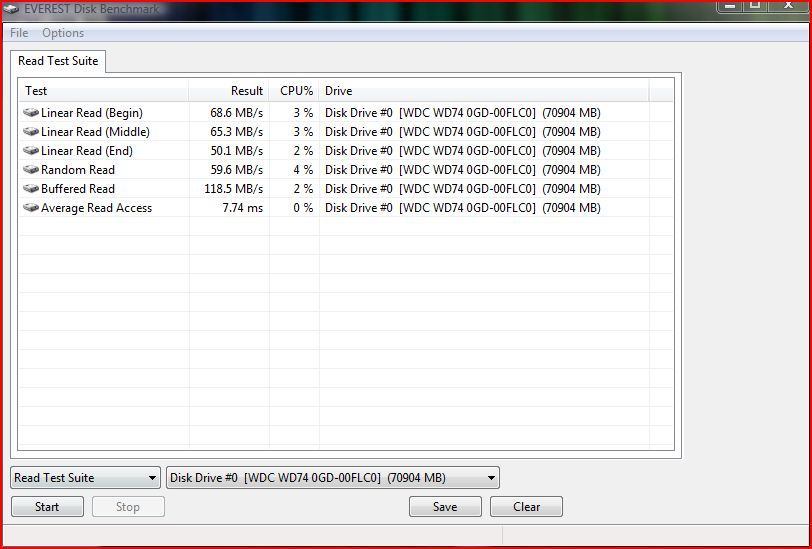Click the 65.3 MB/s result value
Screen dimensions: 812x549
(237, 132)
